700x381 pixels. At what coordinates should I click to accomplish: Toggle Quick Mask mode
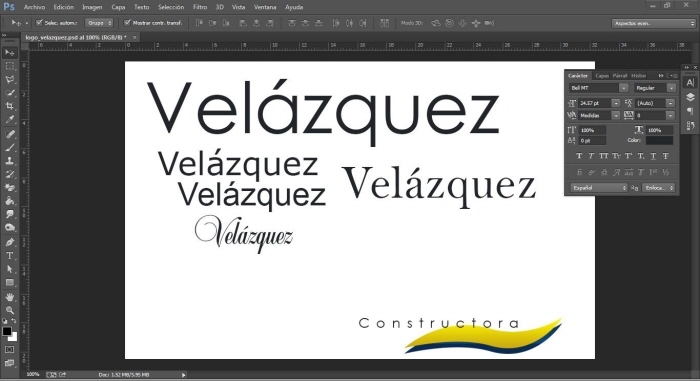point(9,350)
